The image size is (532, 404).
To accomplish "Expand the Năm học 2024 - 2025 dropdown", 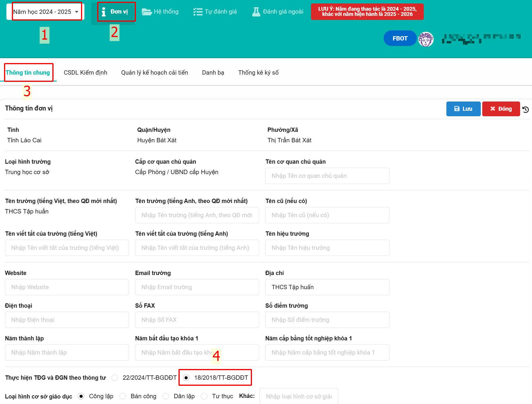I will (46, 12).
